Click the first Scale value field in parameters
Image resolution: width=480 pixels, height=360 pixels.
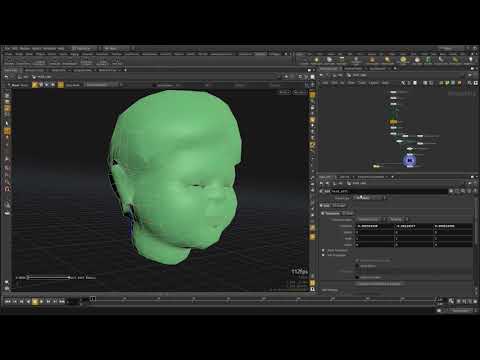click(375, 238)
